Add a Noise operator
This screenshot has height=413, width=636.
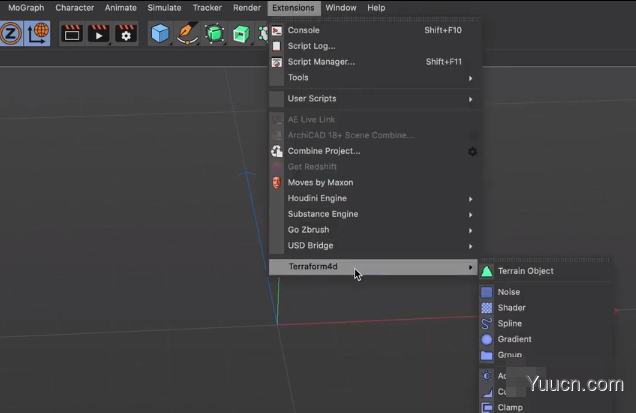point(545,292)
